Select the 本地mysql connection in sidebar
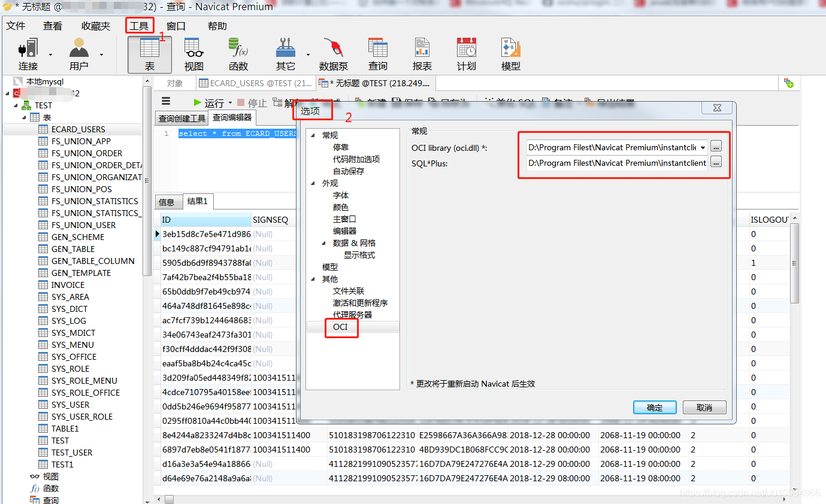Screen dimensions: 826x504 tap(44, 81)
